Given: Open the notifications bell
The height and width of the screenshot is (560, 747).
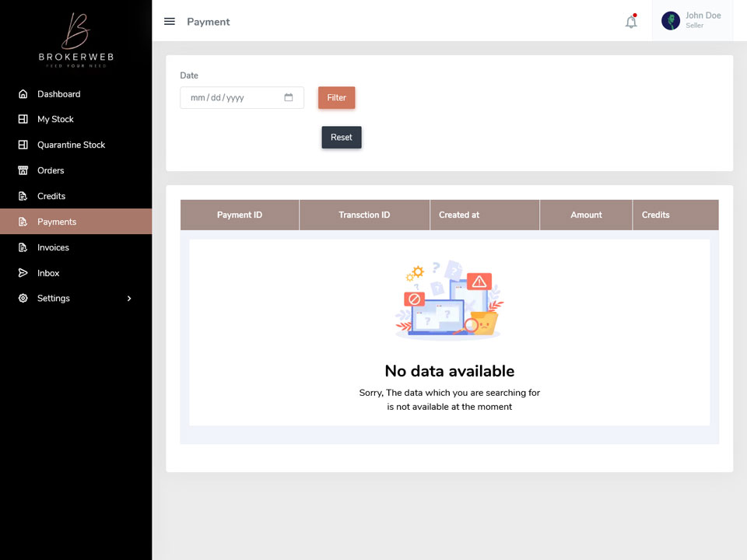Looking at the screenshot, I should (631, 22).
